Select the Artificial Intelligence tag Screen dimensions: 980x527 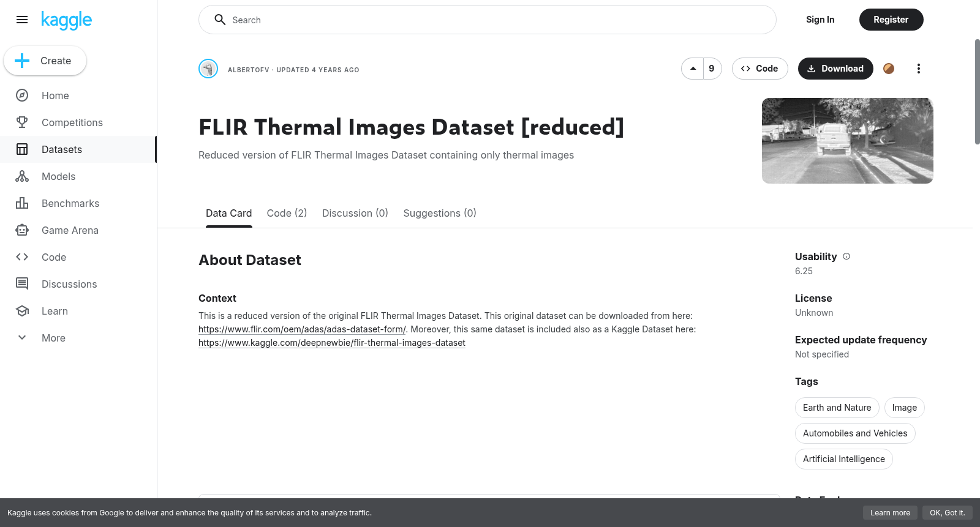tap(844, 459)
